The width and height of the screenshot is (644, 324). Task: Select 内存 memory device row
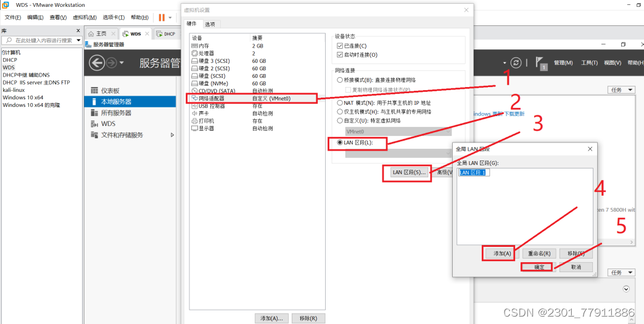click(257, 46)
